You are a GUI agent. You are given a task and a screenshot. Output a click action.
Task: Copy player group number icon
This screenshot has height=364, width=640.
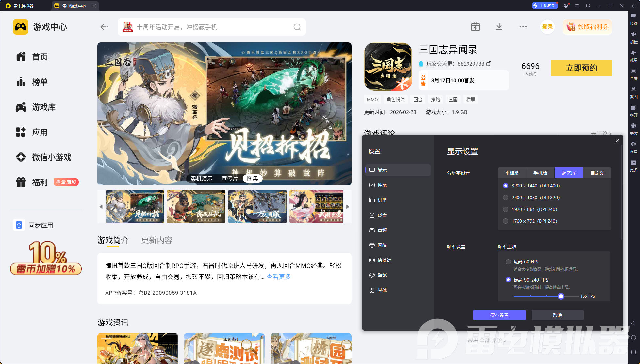click(x=489, y=64)
